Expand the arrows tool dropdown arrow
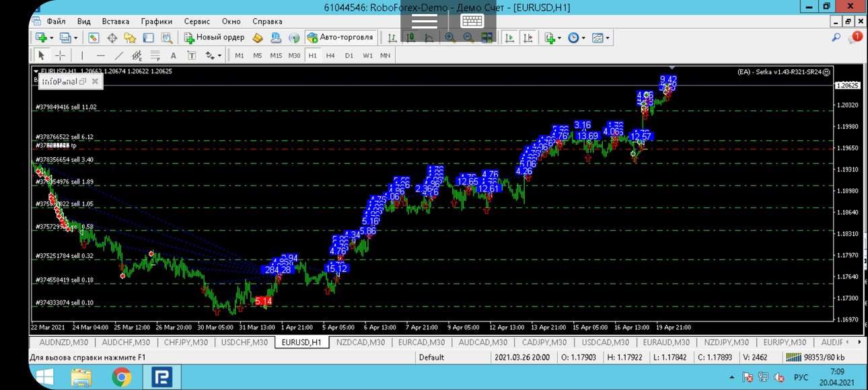Image resolution: width=868 pixels, height=390 pixels. [x=219, y=55]
